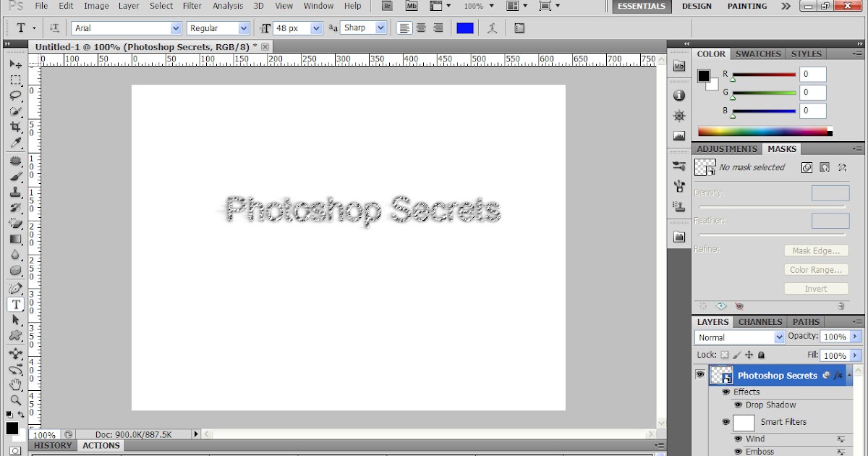Select the History Brush tool
This screenshot has height=456, width=868.
click(15, 208)
